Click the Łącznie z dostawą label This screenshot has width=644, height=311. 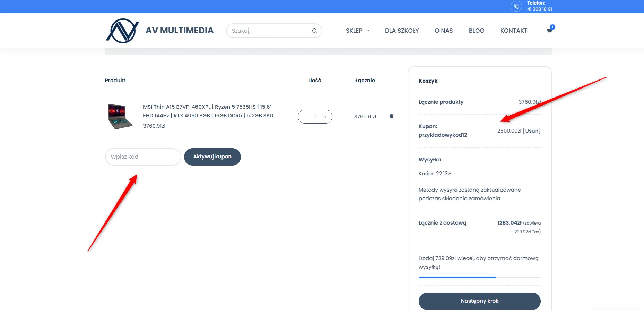coord(442,223)
